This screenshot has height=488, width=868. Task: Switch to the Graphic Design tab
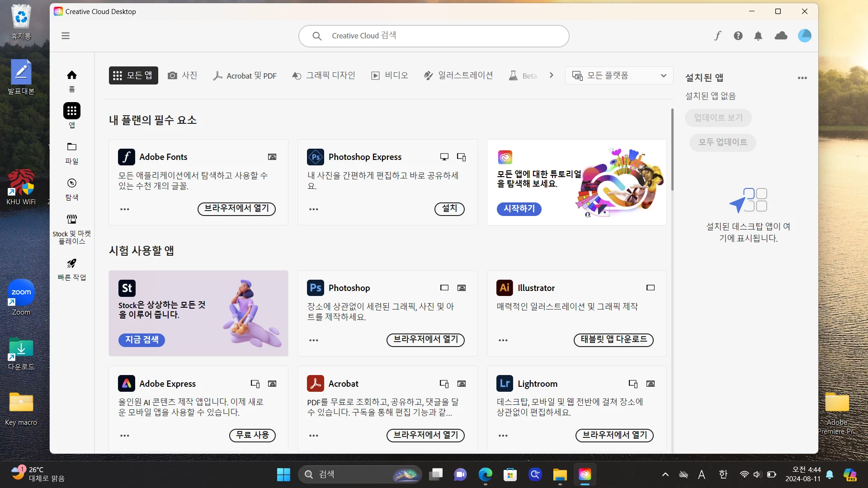tap(324, 75)
